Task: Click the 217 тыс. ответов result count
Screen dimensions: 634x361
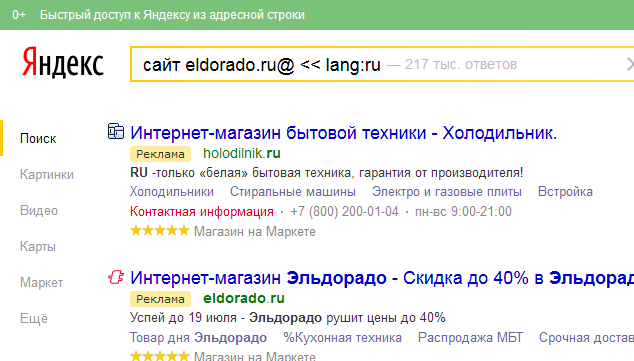Action: (461, 64)
